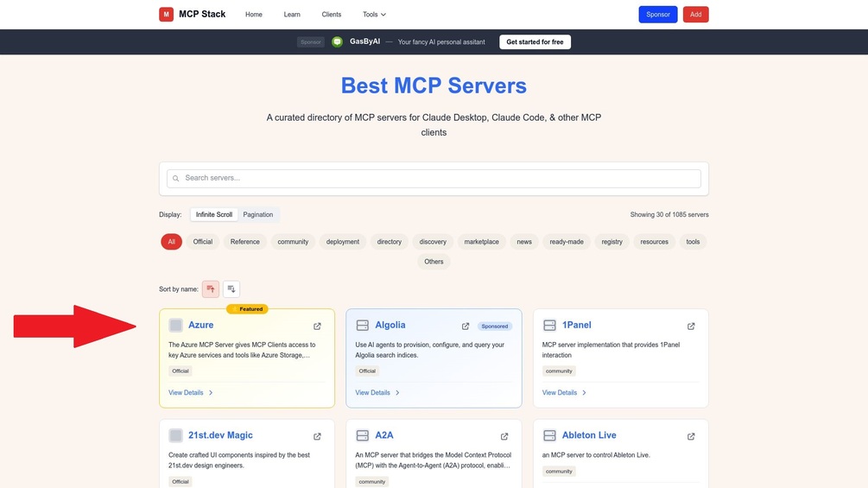The height and width of the screenshot is (488, 868).
Task: Open A2A external link icon
Action: pyautogui.click(x=504, y=436)
